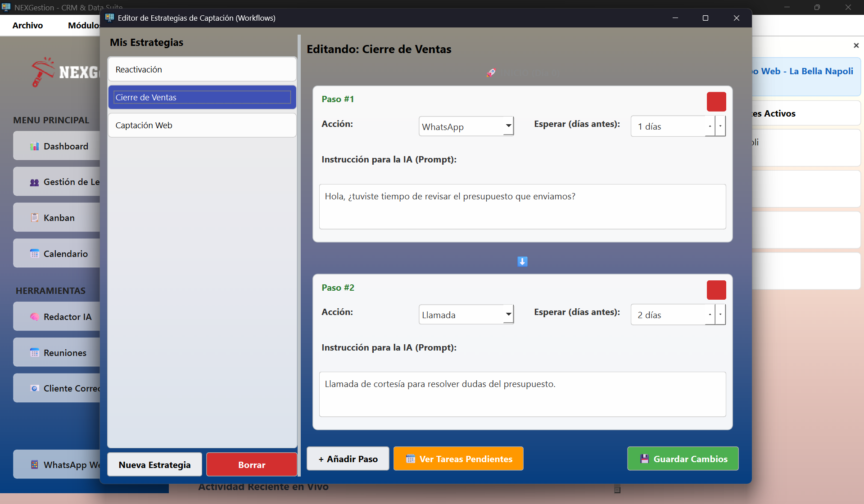Click the red delete button on Paso #1
This screenshot has width=864, height=504.
[716, 102]
